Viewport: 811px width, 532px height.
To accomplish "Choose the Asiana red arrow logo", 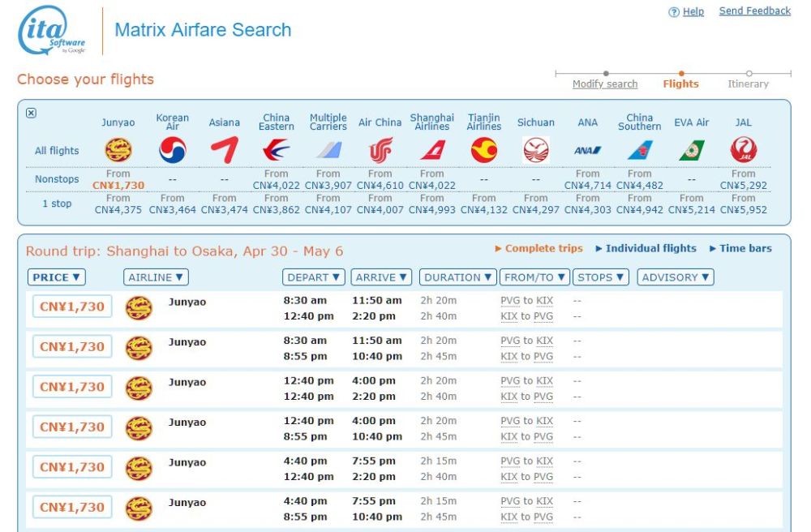I will pos(225,151).
